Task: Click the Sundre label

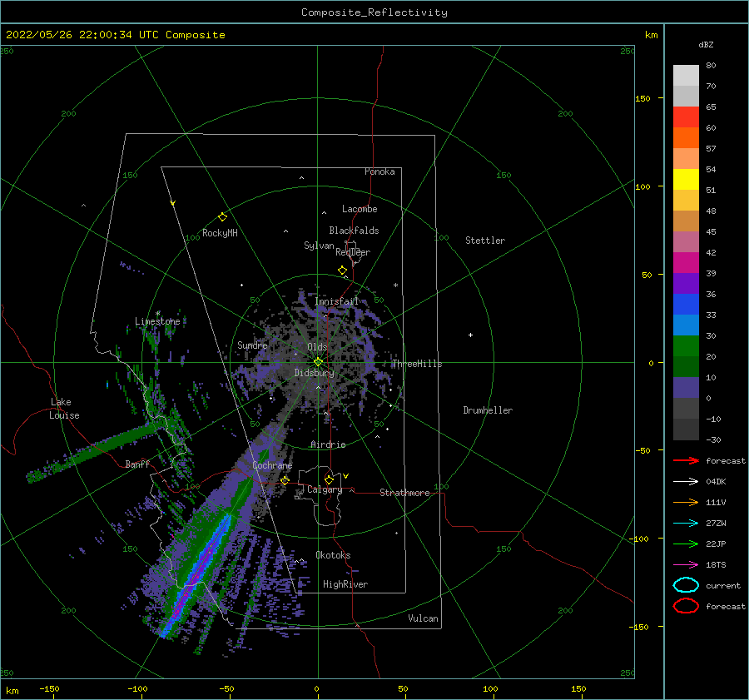Action: 253,345
